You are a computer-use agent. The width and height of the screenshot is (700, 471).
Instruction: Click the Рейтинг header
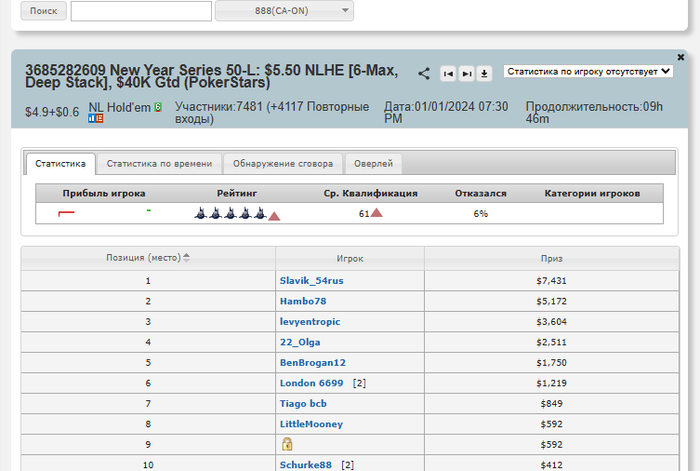tap(237, 193)
